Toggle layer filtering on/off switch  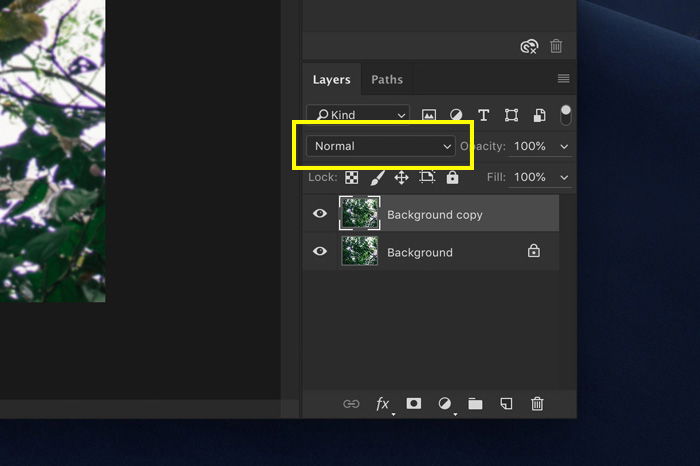[566, 115]
